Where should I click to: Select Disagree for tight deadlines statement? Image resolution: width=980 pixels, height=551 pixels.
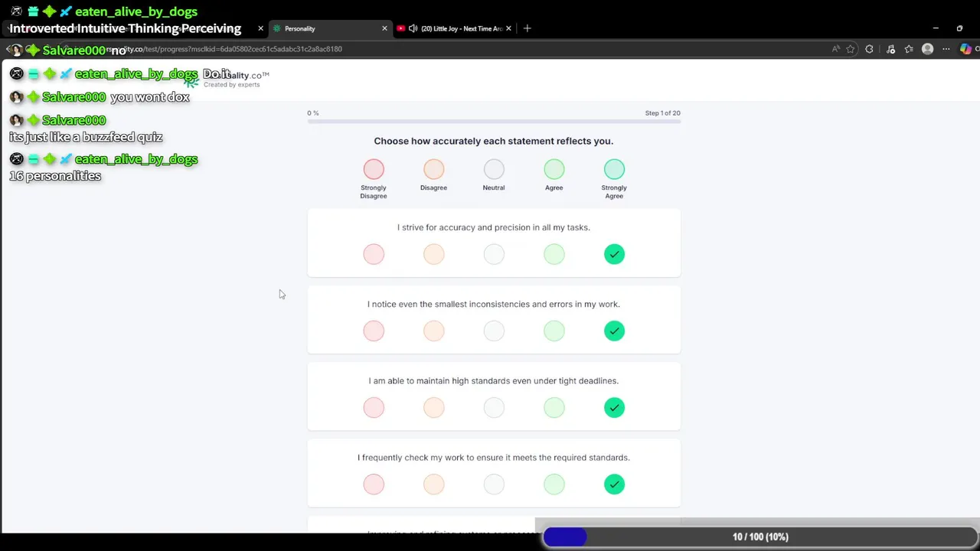tap(433, 407)
